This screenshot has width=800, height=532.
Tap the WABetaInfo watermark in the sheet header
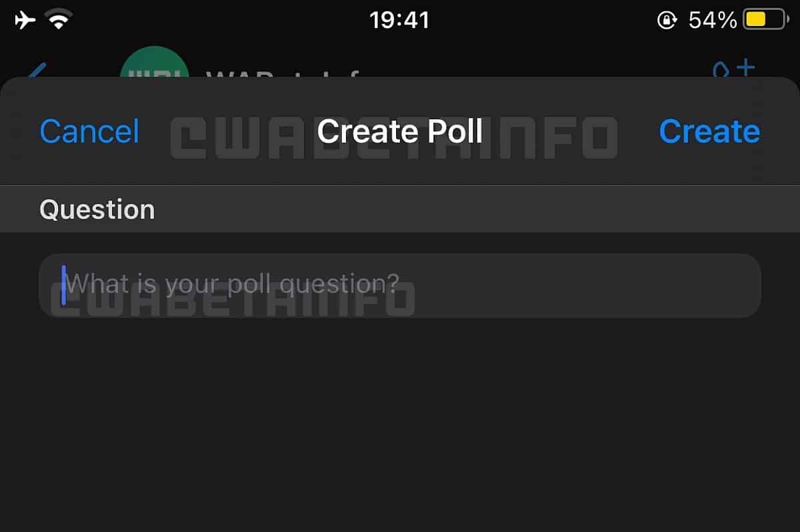tap(394, 139)
